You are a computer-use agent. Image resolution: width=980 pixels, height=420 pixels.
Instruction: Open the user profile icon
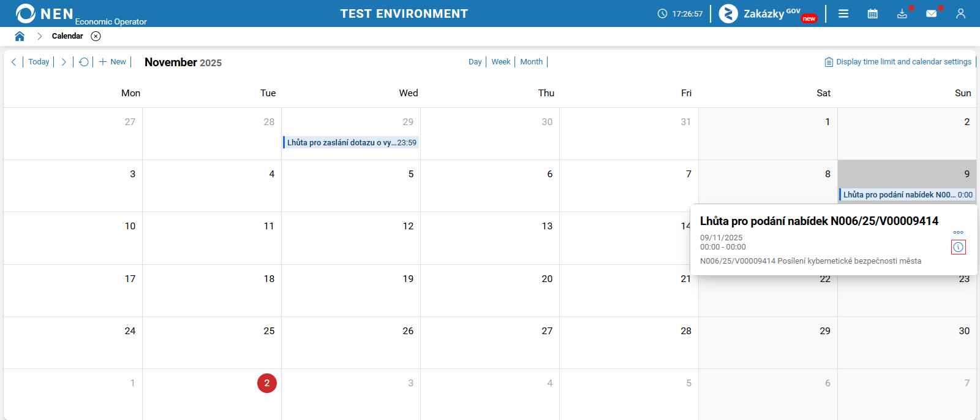(960, 13)
